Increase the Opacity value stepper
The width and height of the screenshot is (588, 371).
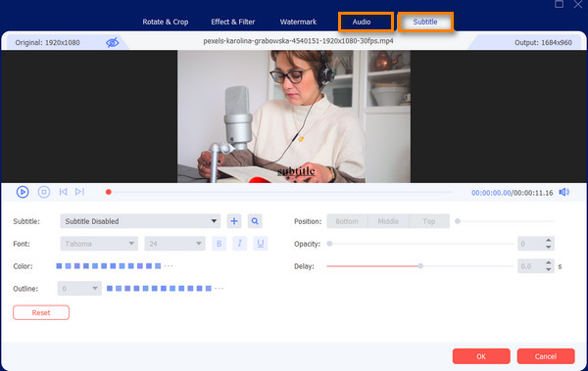coord(549,240)
